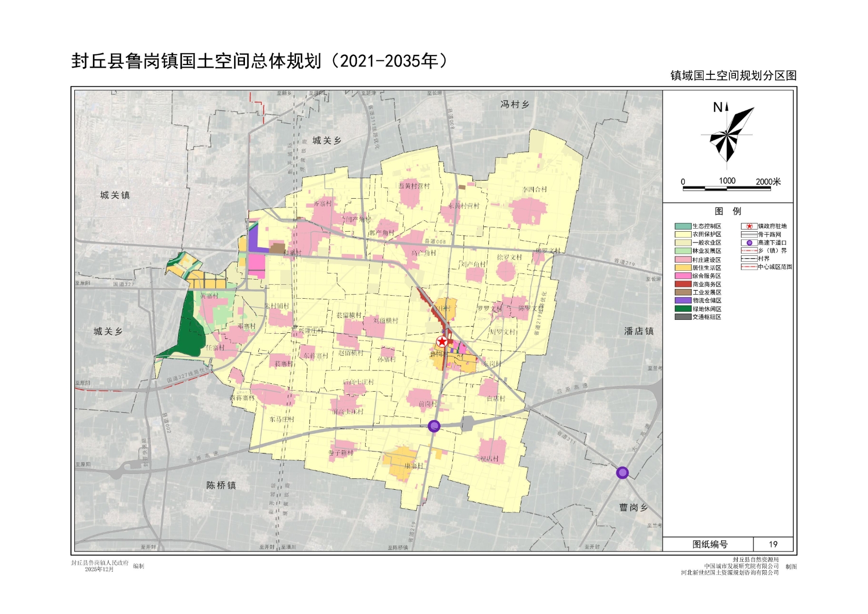Click the gray transport hub hexagon on expressway
The image size is (868, 614).
coord(467,424)
